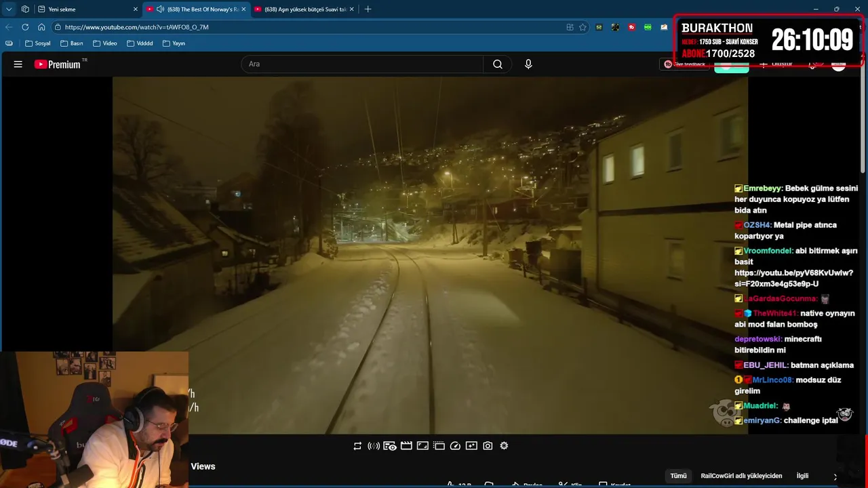Viewport: 868px width, 488px height.
Task: Open the Sosyal bookmarks folder
Action: point(38,43)
